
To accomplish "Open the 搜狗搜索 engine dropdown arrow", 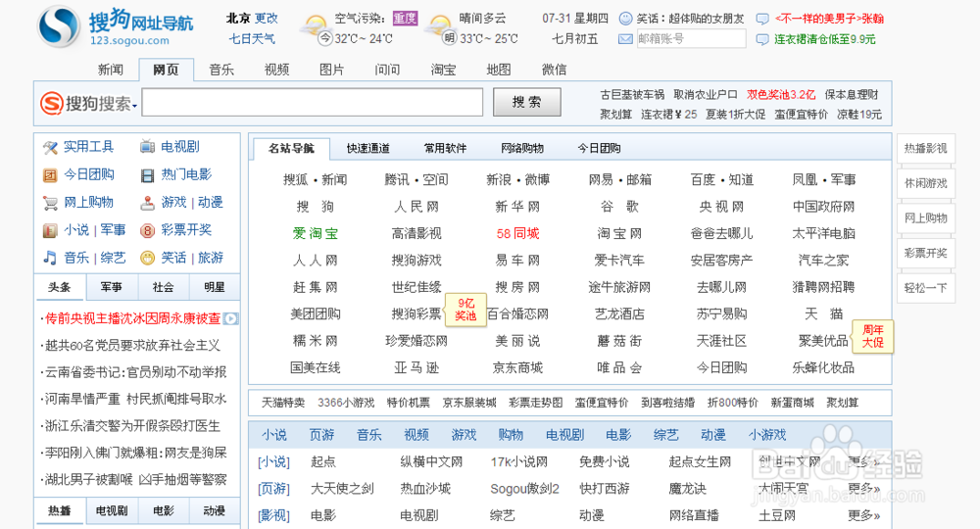I will [134, 106].
